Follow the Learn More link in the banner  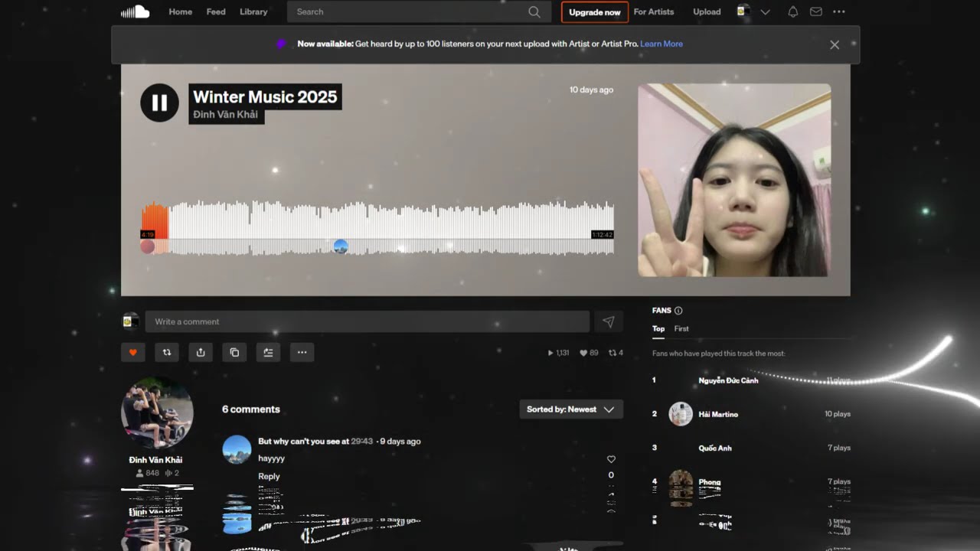[661, 44]
